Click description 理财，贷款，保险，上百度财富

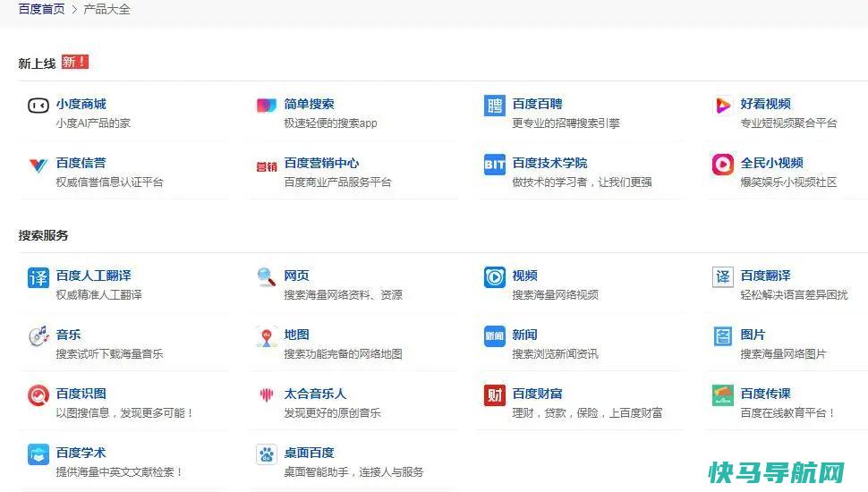587,413
